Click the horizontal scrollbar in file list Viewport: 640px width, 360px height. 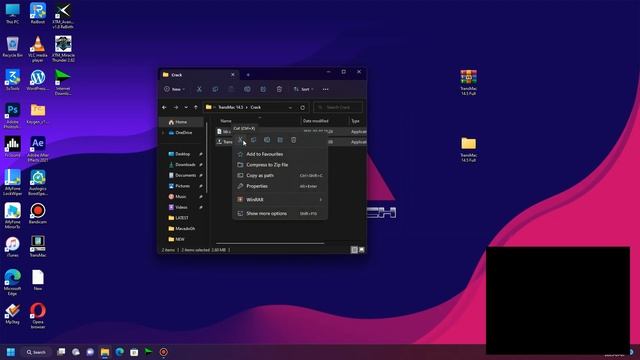(x=270, y=243)
